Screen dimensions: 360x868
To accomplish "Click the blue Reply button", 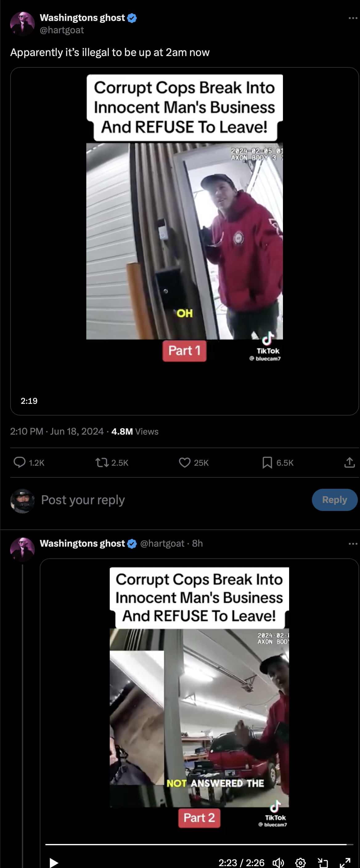I will [x=334, y=499].
